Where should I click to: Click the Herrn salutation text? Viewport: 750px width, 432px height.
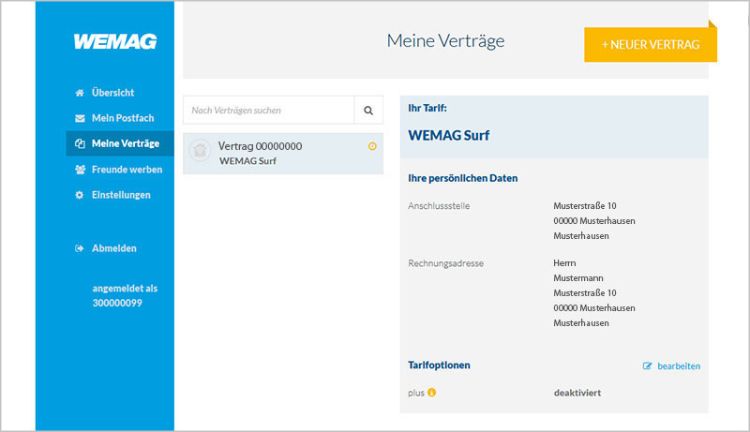tap(564, 263)
